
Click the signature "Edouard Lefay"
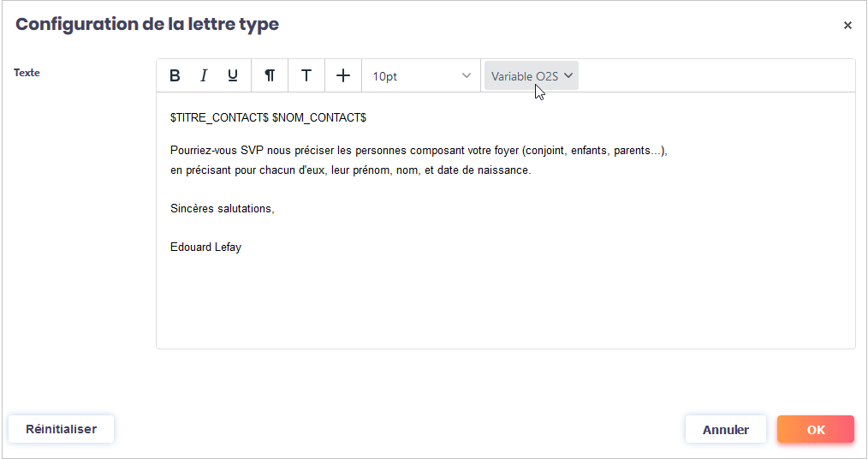pos(205,247)
